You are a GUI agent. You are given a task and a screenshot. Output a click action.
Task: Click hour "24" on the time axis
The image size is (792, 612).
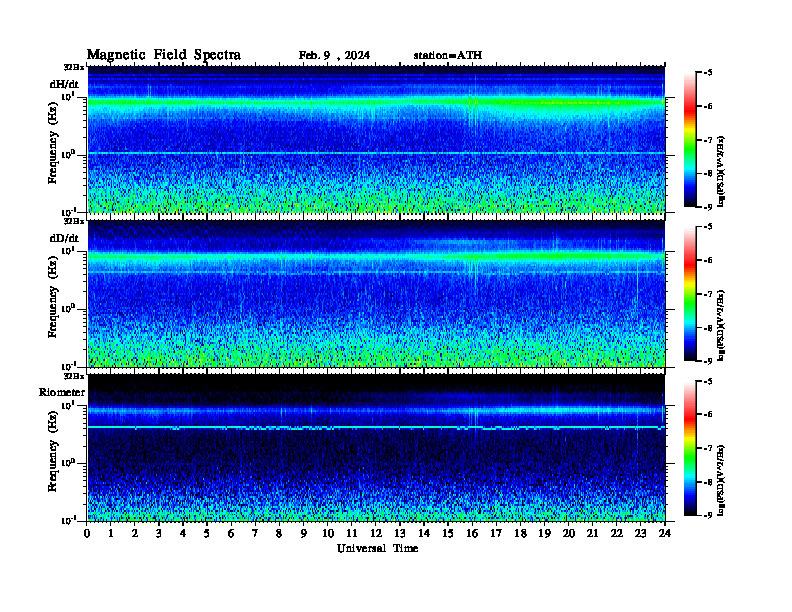(x=665, y=534)
